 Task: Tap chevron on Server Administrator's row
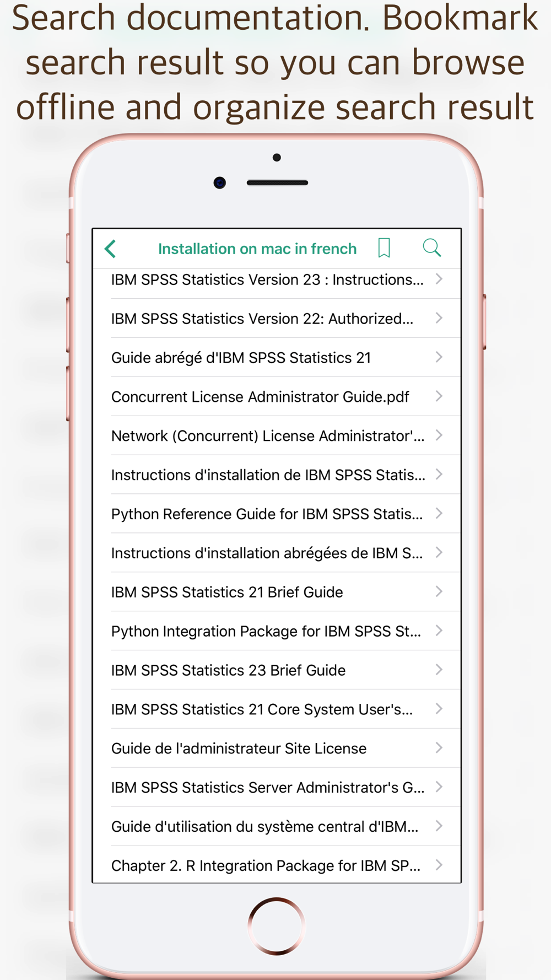439,788
